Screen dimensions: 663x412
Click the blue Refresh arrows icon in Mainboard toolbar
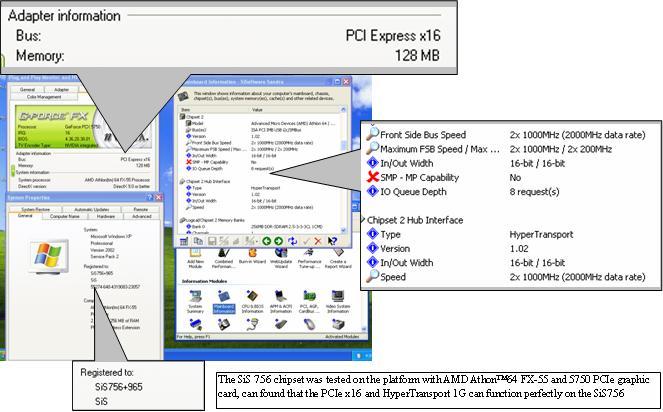click(293, 241)
